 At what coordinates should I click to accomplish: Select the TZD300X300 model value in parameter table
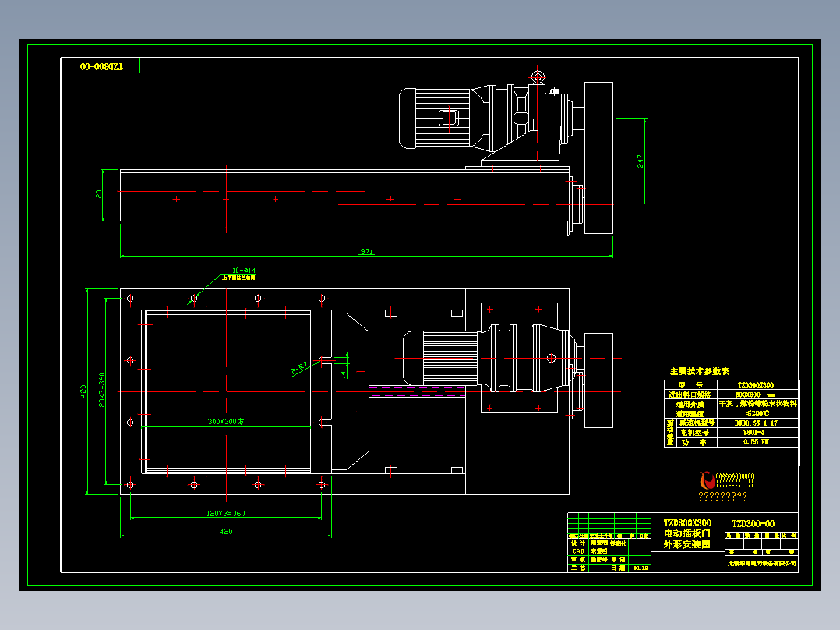coord(755,385)
